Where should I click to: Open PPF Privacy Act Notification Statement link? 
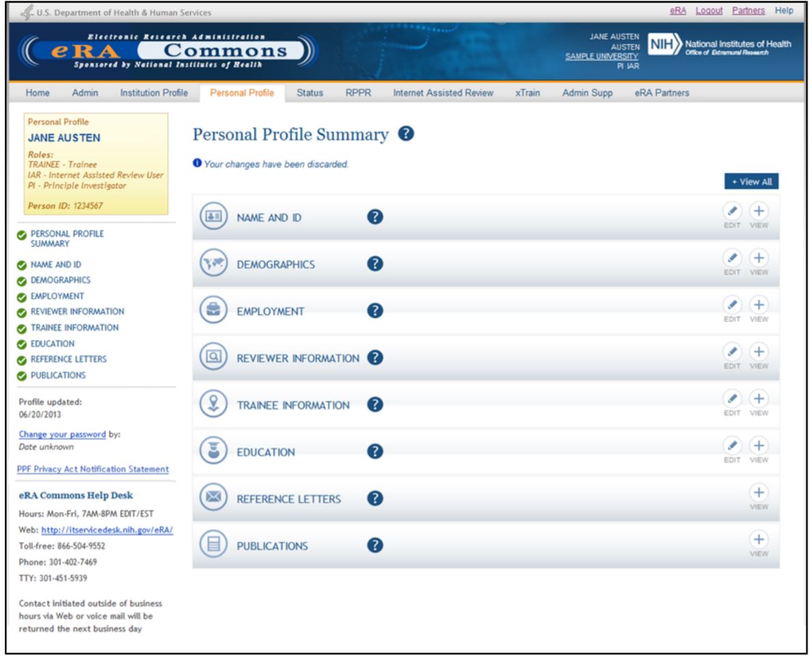coord(93,469)
